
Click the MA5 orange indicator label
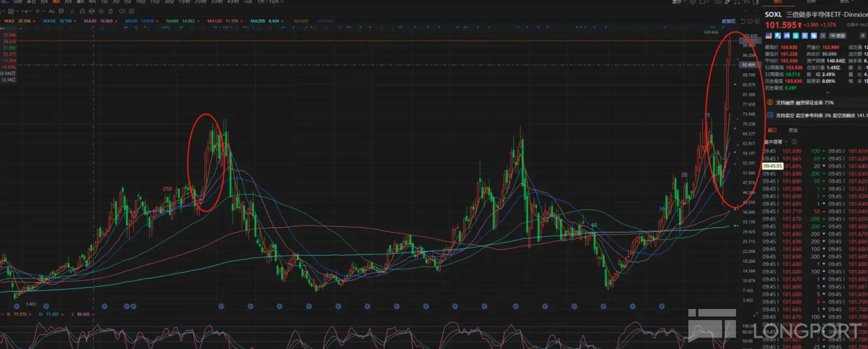pos(20,21)
